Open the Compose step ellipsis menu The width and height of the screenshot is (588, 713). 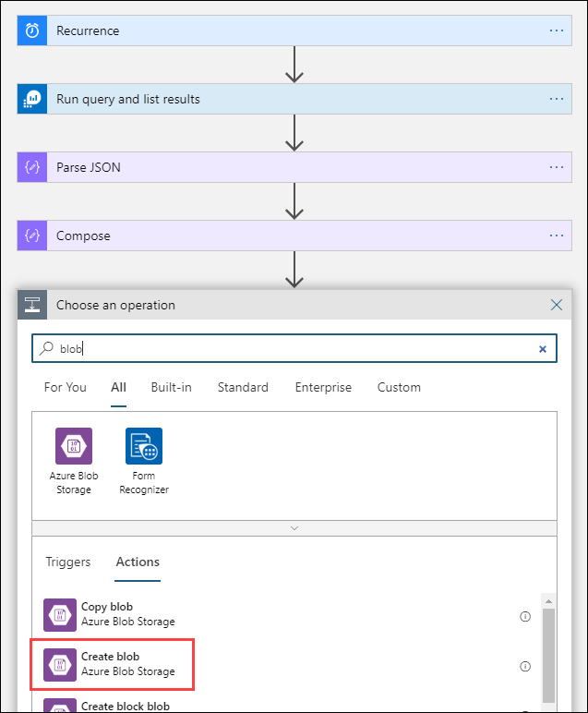[x=556, y=236]
